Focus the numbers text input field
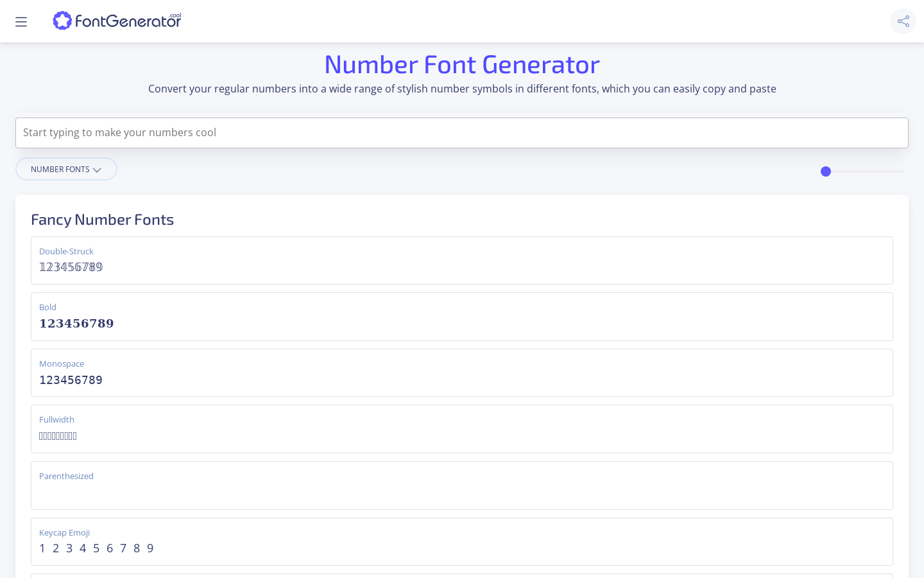 (x=462, y=133)
